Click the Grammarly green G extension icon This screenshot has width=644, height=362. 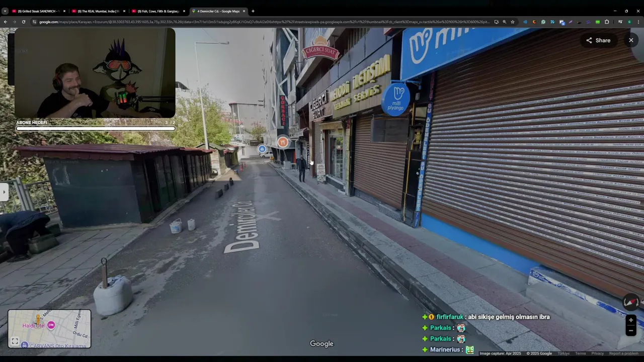pyautogui.click(x=543, y=22)
